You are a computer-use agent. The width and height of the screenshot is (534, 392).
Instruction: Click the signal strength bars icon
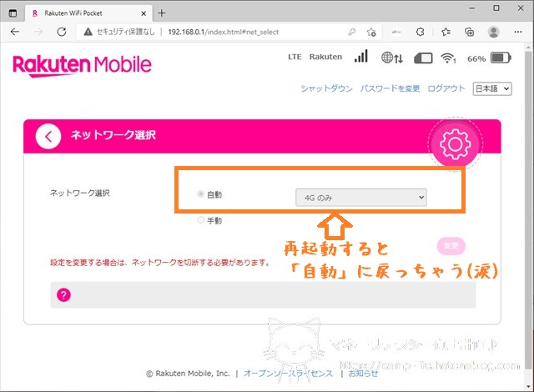click(361, 56)
